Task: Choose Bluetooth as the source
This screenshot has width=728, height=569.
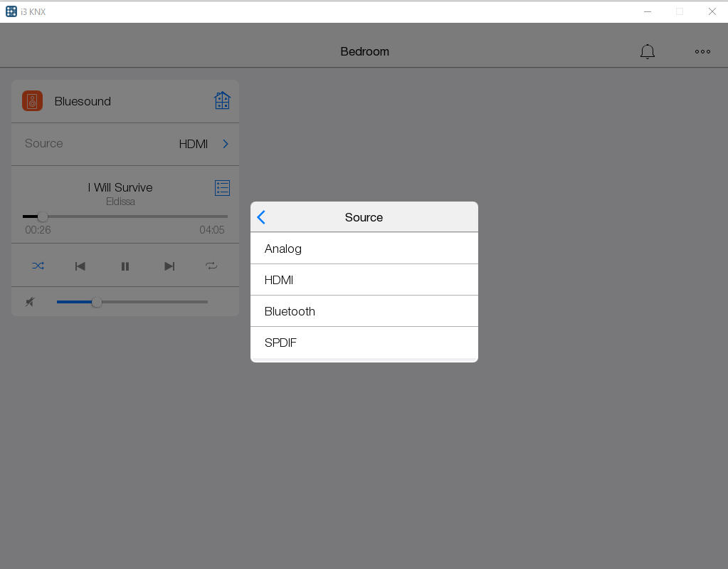Action: pyautogui.click(x=364, y=311)
